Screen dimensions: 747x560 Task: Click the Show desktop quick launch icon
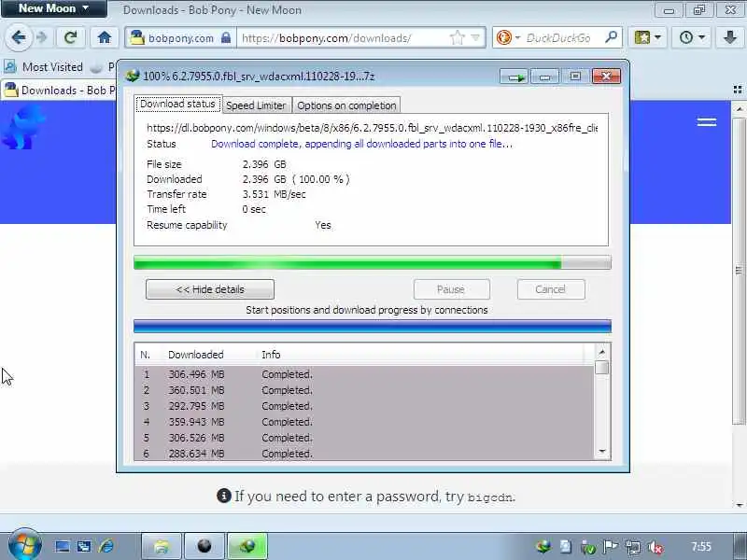[62, 546]
